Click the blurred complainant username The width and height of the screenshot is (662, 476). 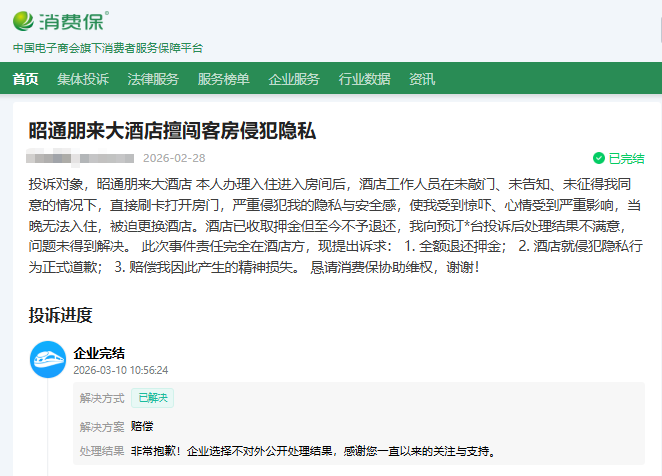tap(80, 158)
